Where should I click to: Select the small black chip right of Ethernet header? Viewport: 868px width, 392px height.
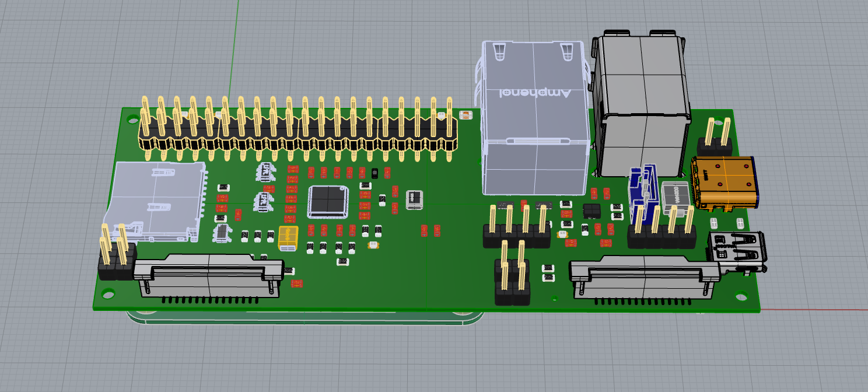591,211
